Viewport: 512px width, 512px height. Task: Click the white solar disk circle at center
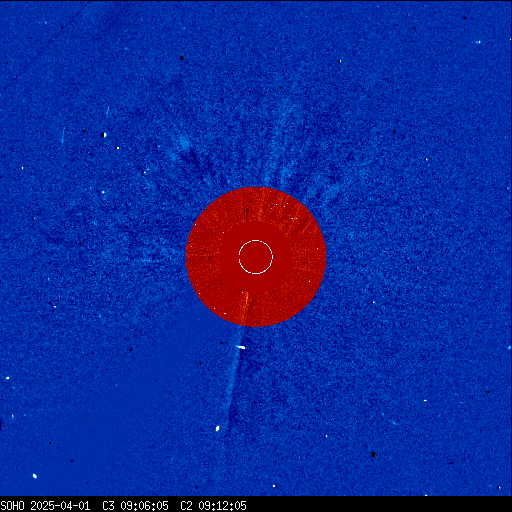[256, 257]
